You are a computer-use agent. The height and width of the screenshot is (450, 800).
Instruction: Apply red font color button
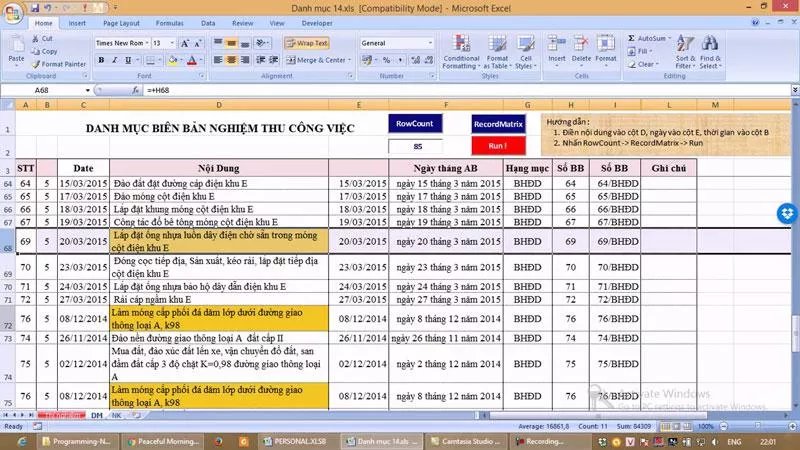192,60
